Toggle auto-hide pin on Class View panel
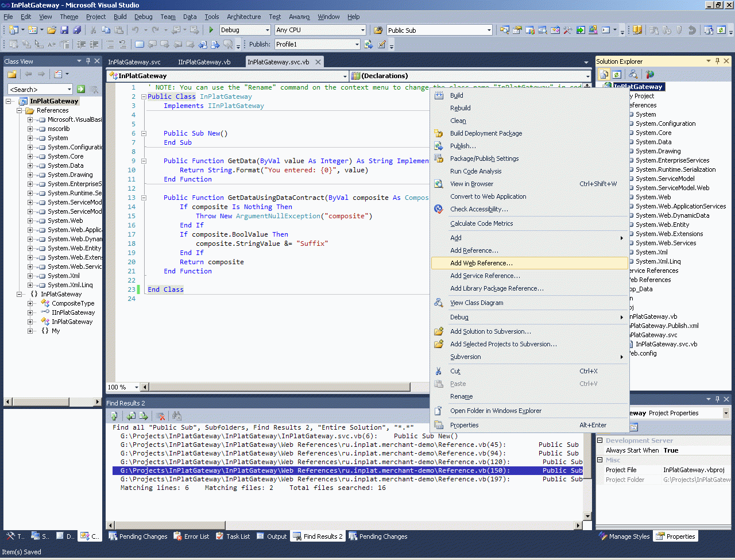Screen dimensions: 735x560 [88, 61]
